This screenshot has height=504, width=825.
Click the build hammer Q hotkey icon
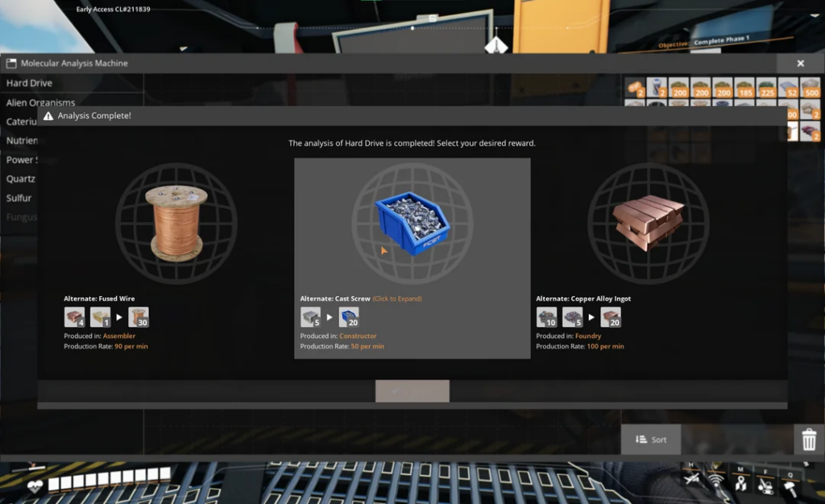[x=790, y=489]
